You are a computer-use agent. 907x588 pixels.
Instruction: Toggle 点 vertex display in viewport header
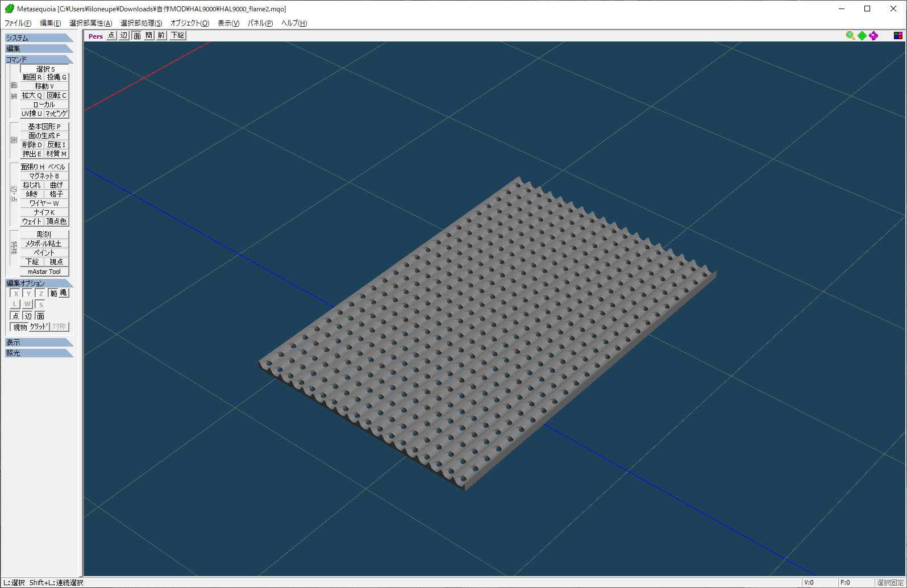pyautogui.click(x=111, y=36)
